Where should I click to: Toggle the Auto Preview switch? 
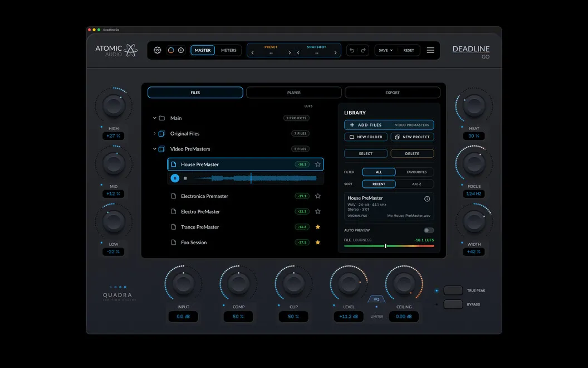click(x=429, y=230)
